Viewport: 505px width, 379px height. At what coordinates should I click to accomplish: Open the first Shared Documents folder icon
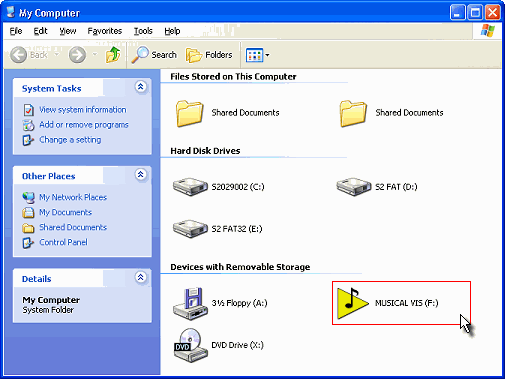190,114
